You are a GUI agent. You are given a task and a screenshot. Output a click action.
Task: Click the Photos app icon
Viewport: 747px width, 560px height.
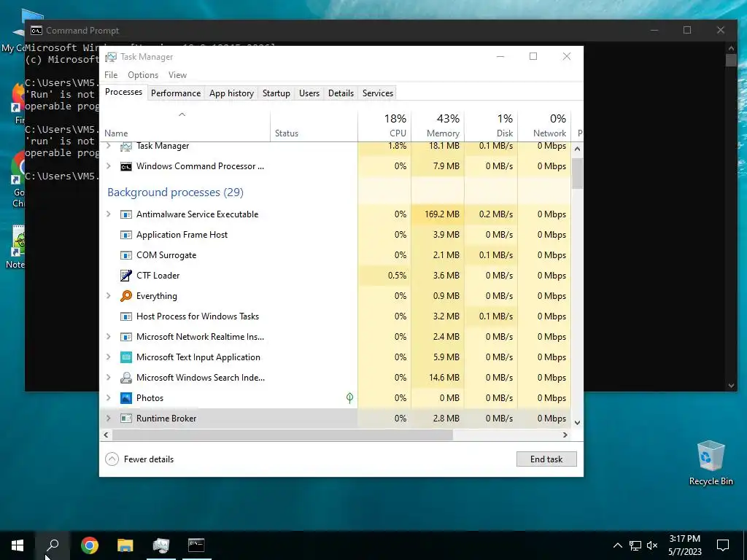(125, 398)
